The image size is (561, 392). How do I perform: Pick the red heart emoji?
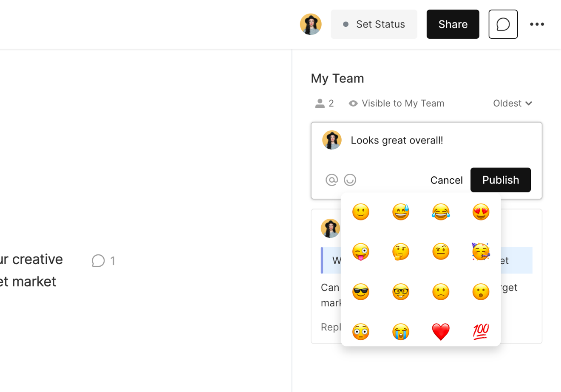coord(441,332)
